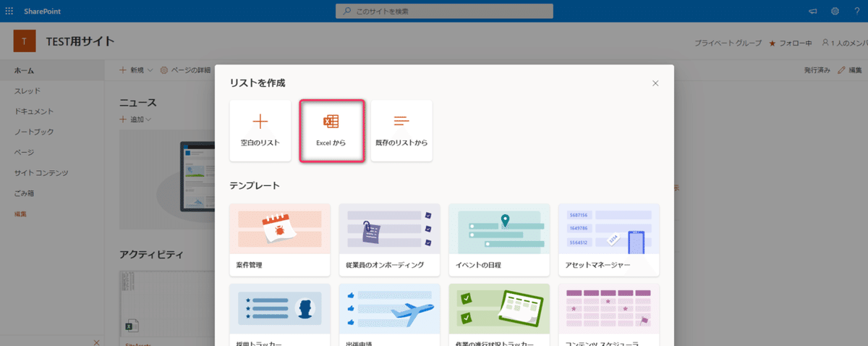Open the megaphone notifications icon
868x346 pixels.
click(x=813, y=11)
